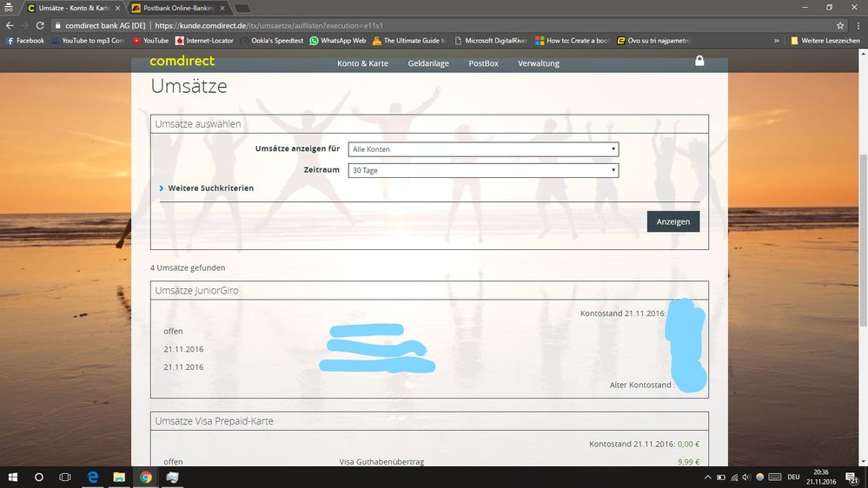The image size is (868, 488).
Task: Click the page vertical scrollbar
Action: [863, 241]
